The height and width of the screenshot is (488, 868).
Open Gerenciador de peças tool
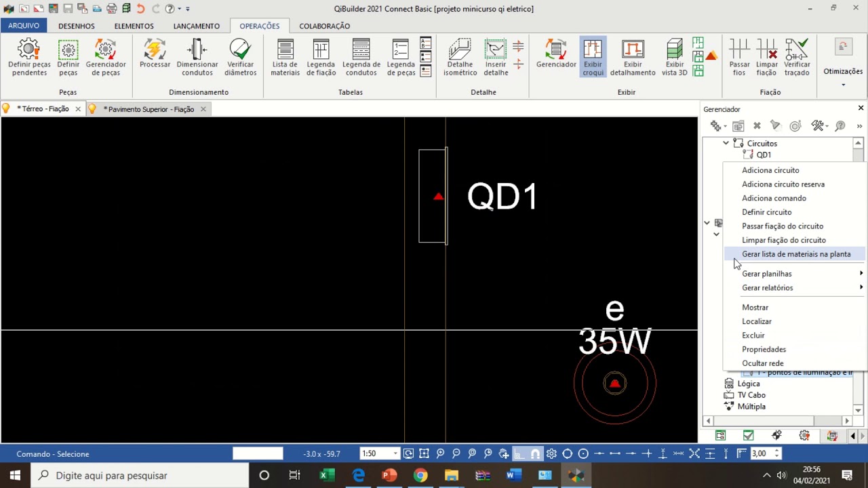(x=106, y=57)
